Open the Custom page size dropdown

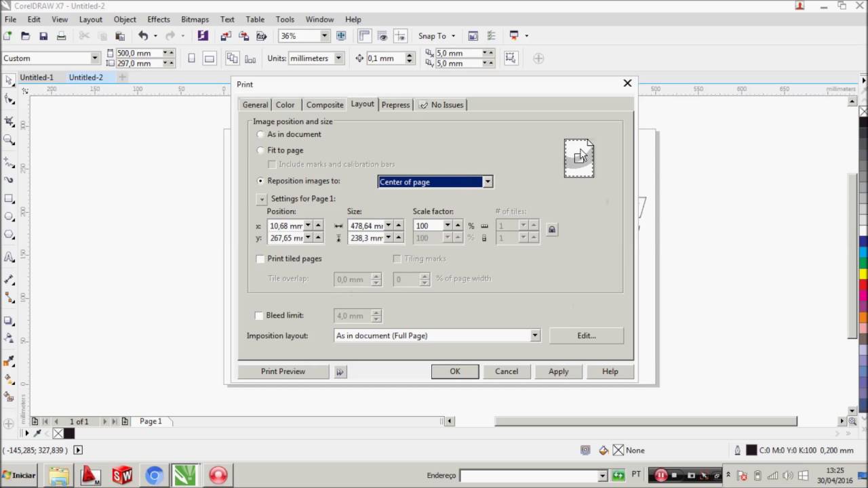point(95,58)
